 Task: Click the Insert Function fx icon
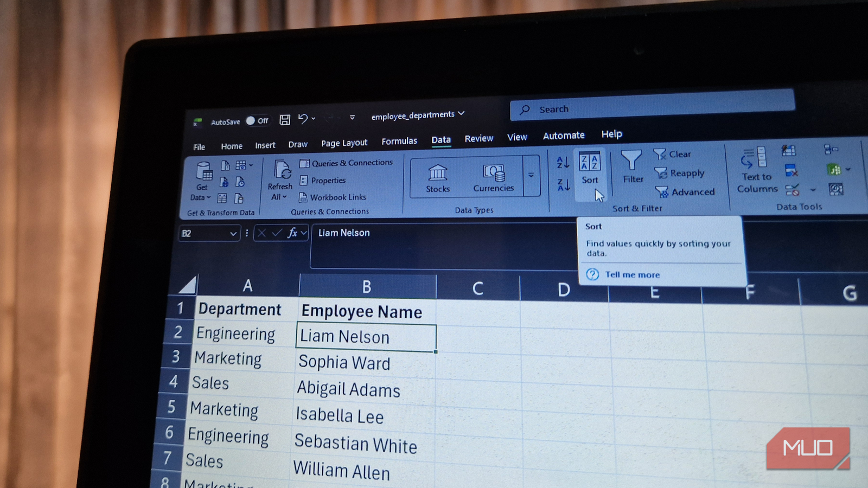point(292,233)
